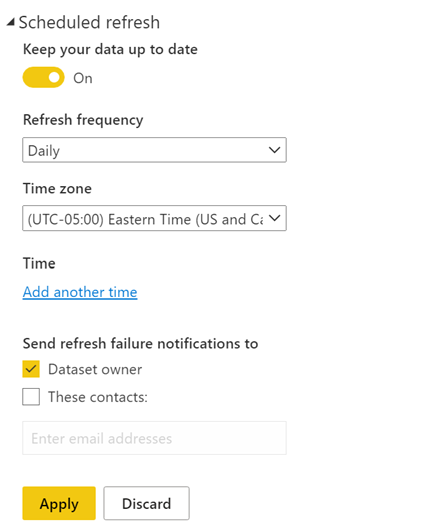Image resolution: width=437 pixels, height=532 pixels.
Task: Click the On label beside the switch
Action: point(83,78)
